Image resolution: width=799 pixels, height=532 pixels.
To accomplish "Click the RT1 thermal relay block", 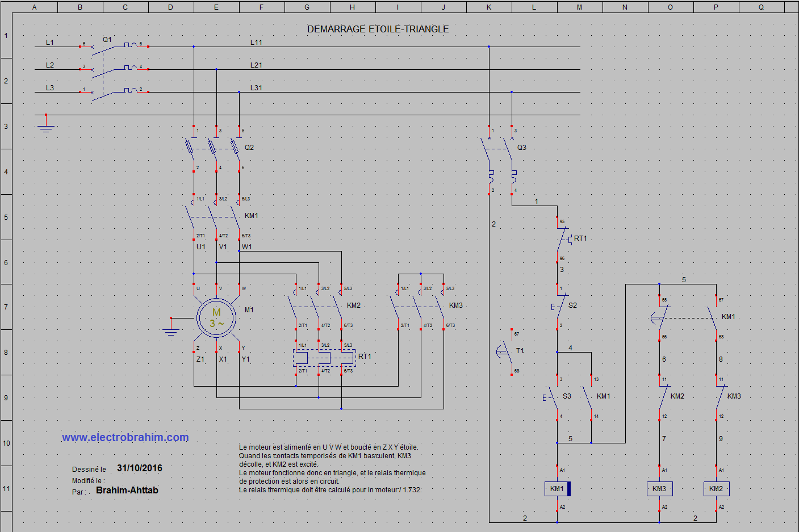I will [324, 358].
